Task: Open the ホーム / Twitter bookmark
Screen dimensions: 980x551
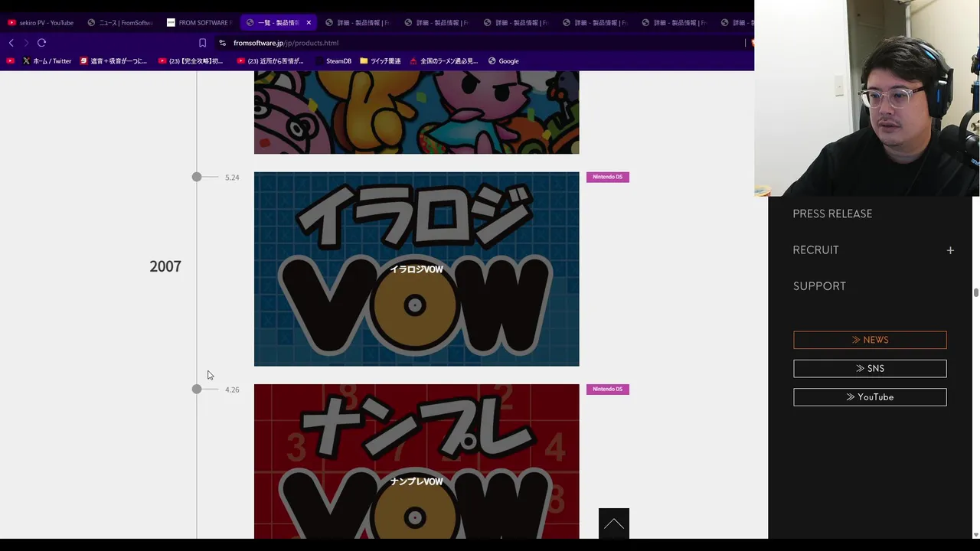Action: 47,61
